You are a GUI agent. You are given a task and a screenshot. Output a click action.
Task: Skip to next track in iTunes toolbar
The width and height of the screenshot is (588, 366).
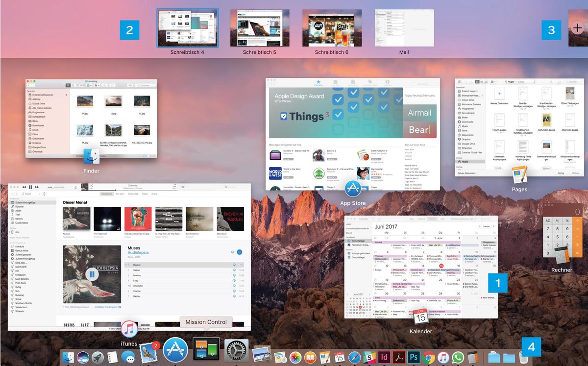coord(38,187)
